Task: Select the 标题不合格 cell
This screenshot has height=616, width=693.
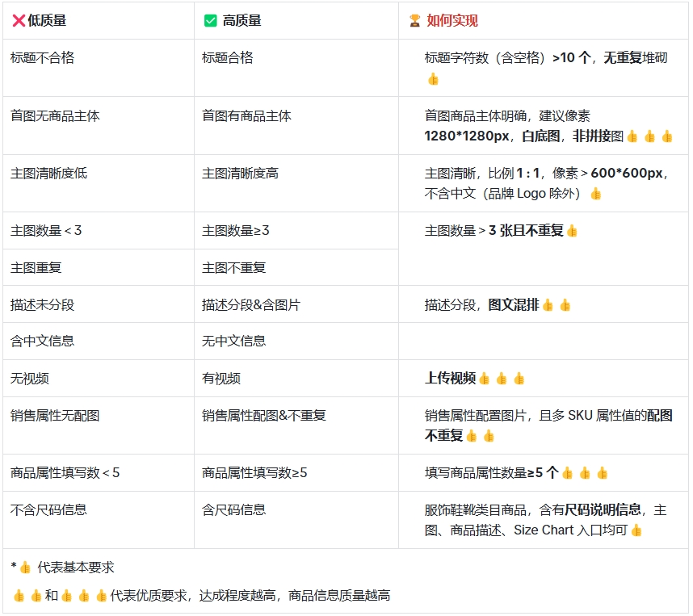Action: [43, 58]
